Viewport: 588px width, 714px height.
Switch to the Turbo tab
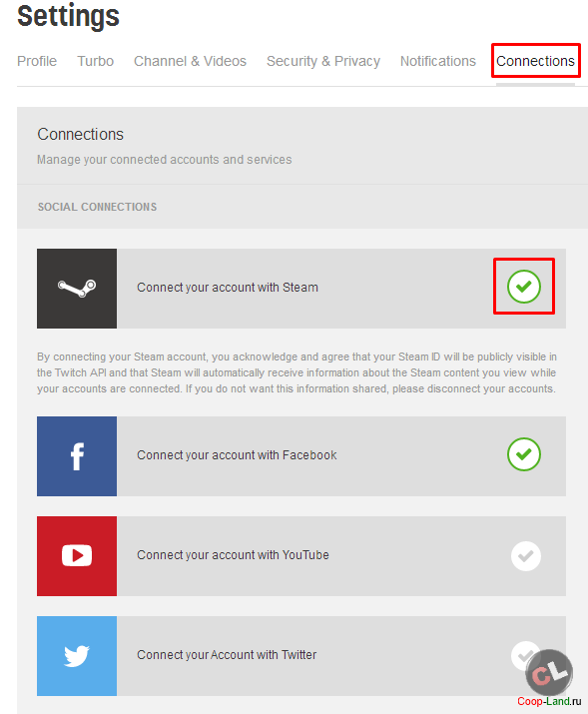pyautogui.click(x=95, y=61)
